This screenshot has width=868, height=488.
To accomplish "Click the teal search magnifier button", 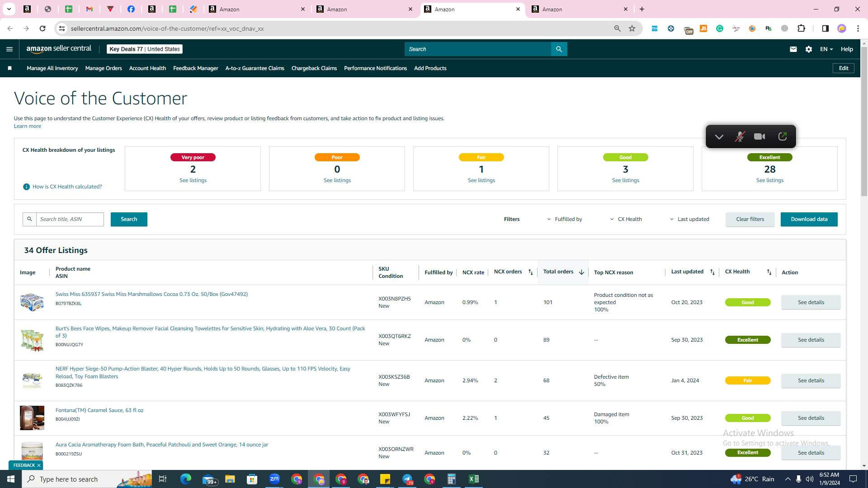I will coord(559,49).
